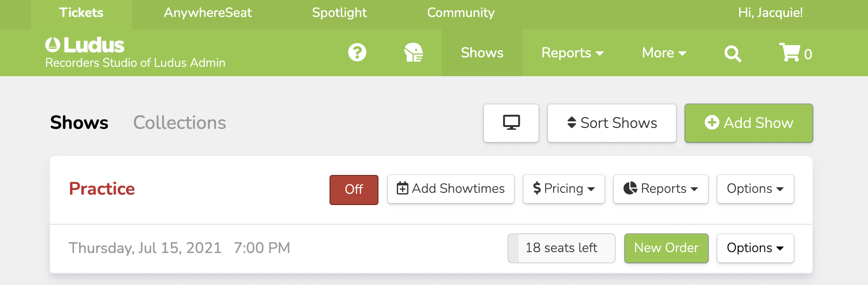This screenshot has width=868, height=285.
Task: Toggle the show Off switch for Practice
Action: pyautogui.click(x=354, y=189)
